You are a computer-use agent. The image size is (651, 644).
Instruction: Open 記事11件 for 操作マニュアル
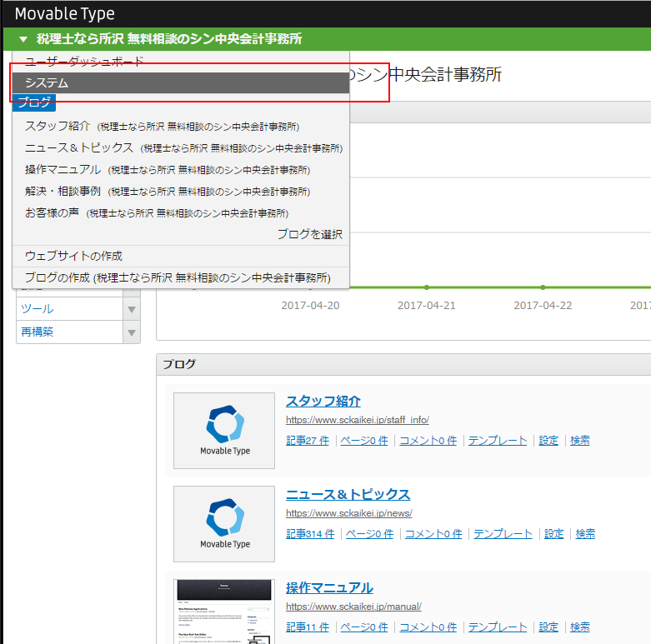(x=308, y=627)
